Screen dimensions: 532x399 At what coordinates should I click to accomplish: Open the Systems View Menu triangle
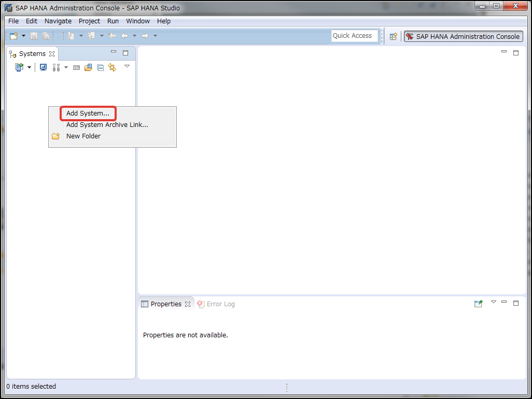click(x=127, y=66)
